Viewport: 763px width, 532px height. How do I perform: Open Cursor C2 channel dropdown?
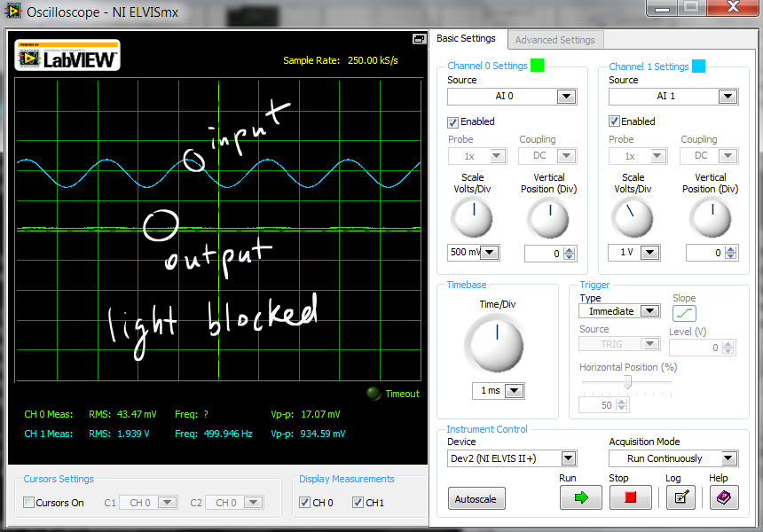(254, 503)
